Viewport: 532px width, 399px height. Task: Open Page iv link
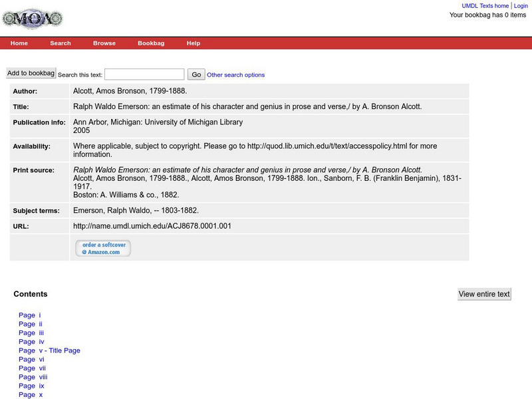point(31,342)
